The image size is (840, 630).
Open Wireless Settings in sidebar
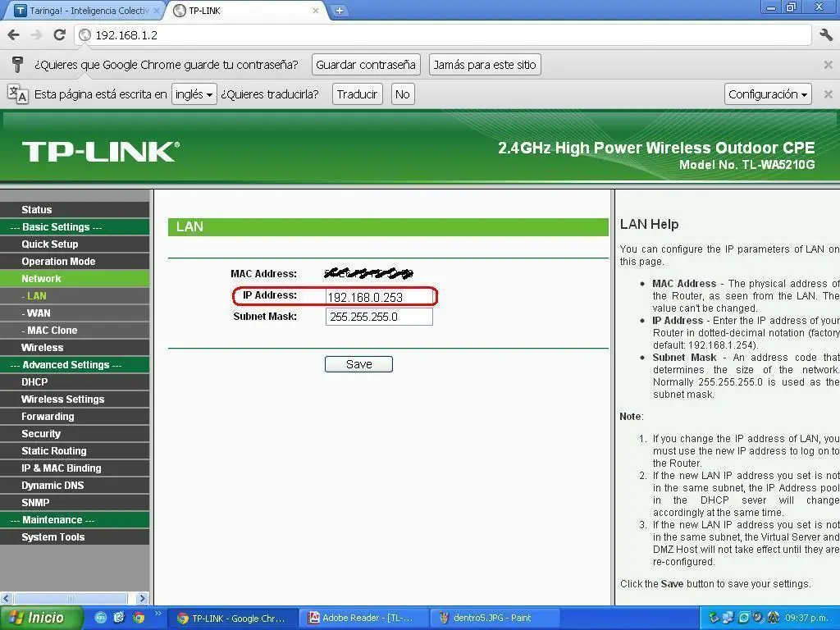75,399
